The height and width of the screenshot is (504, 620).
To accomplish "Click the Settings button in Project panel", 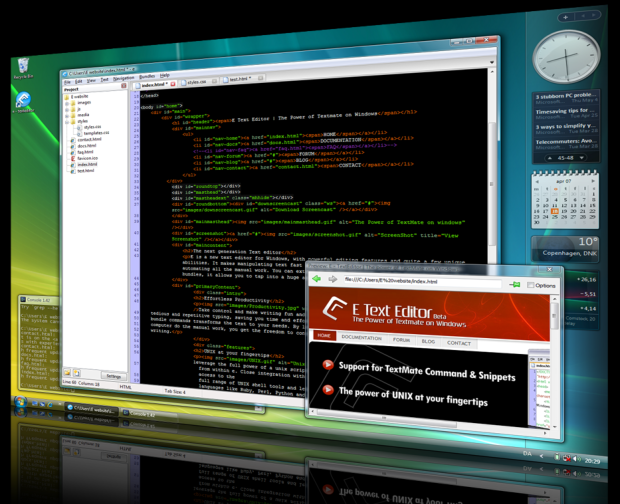I will (113, 376).
